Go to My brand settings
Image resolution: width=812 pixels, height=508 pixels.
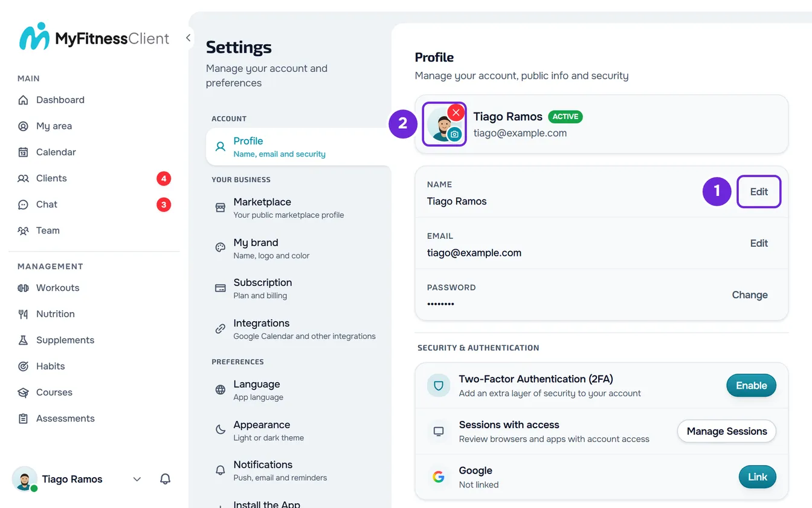[x=298, y=248]
